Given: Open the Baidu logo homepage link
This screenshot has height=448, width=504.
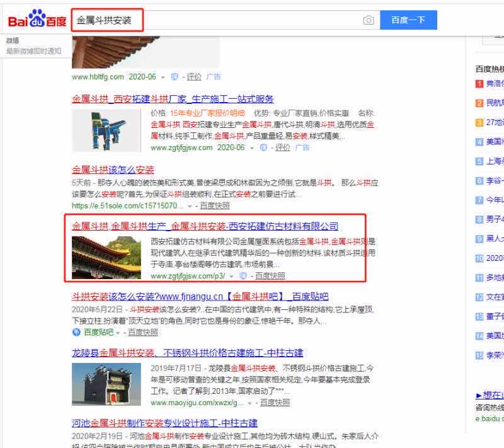Looking at the screenshot, I should coord(37,19).
